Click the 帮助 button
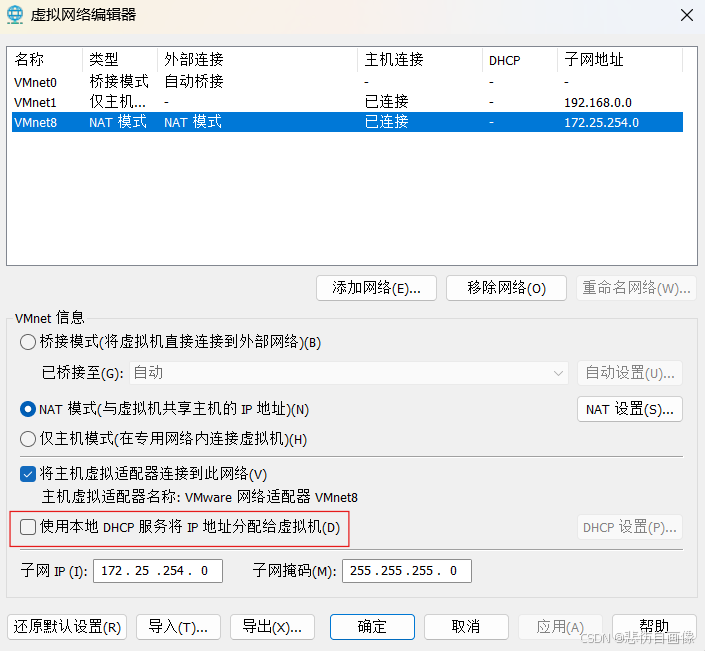 [654, 627]
